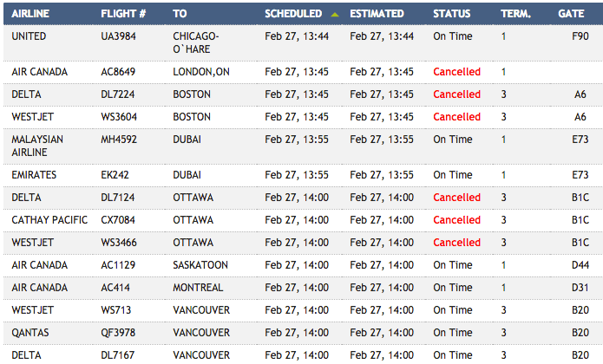Select Air Canada AC1129 to Saskatoon
The width and height of the screenshot is (603, 364).
click(x=303, y=265)
